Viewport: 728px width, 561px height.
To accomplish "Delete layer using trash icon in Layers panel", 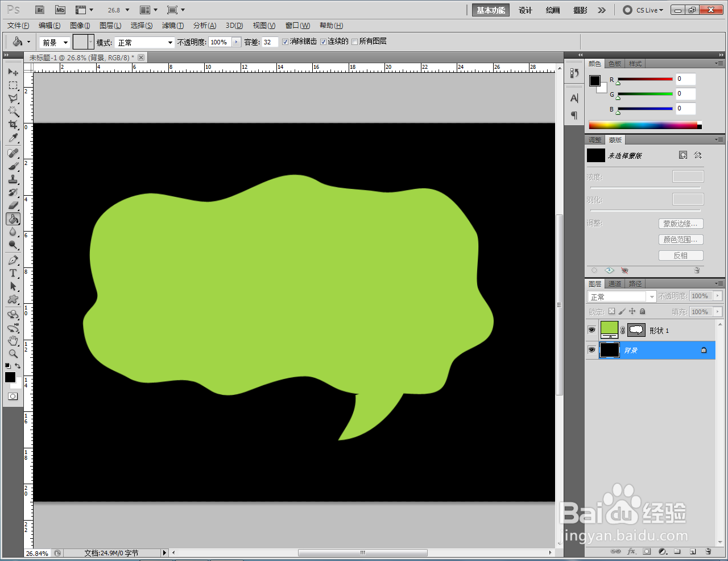I will click(x=708, y=551).
